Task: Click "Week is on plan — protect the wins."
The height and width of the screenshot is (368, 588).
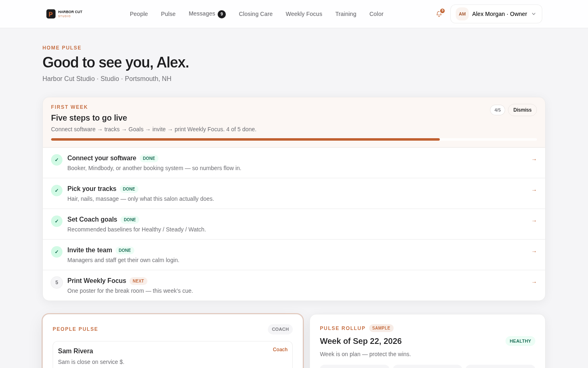Action: click(365, 354)
